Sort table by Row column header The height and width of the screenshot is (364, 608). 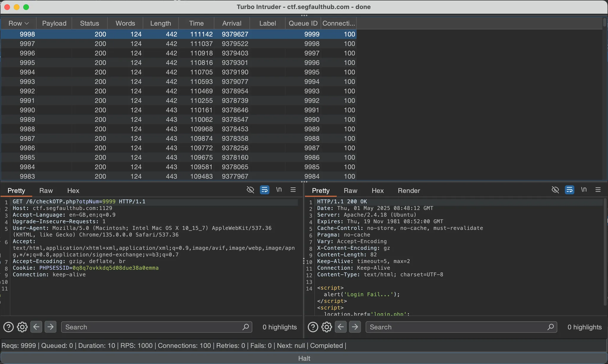click(x=18, y=23)
